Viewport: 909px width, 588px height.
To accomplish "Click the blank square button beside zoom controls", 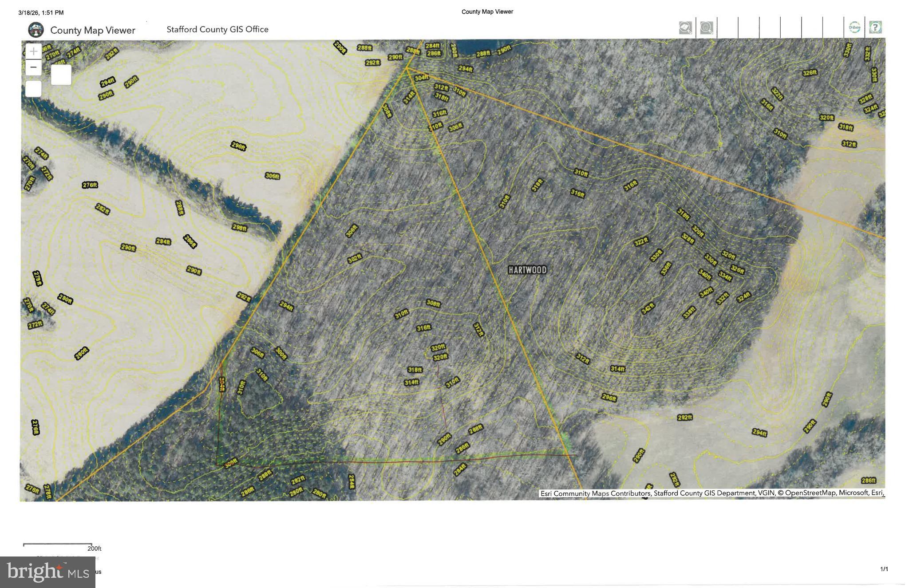I will pyautogui.click(x=61, y=75).
